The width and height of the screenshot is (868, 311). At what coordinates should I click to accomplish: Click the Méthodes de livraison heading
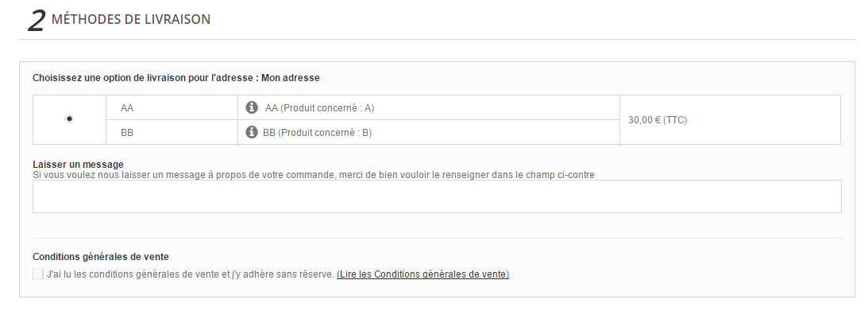pos(131,19)
